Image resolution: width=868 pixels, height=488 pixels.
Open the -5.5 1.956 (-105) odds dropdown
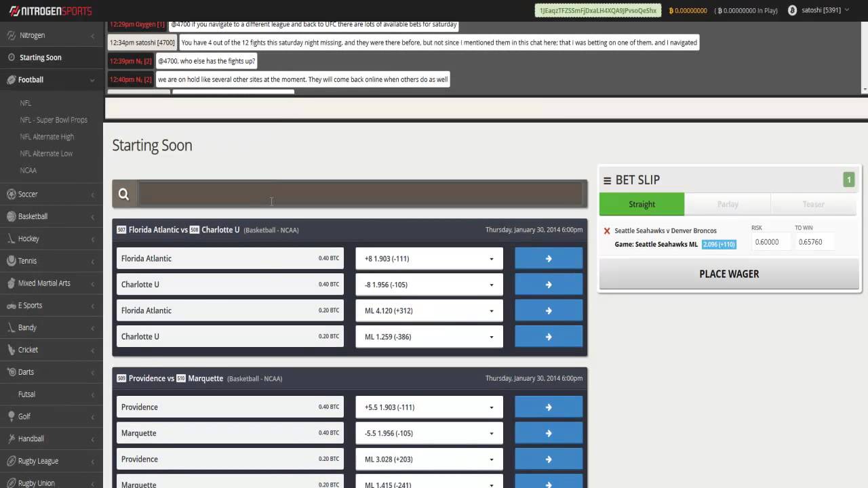click(x=429, y=433)
